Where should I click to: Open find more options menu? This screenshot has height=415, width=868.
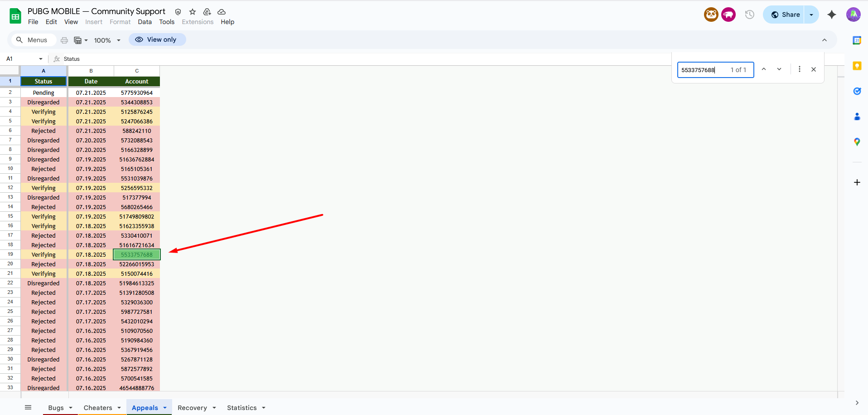click(800, 69)
